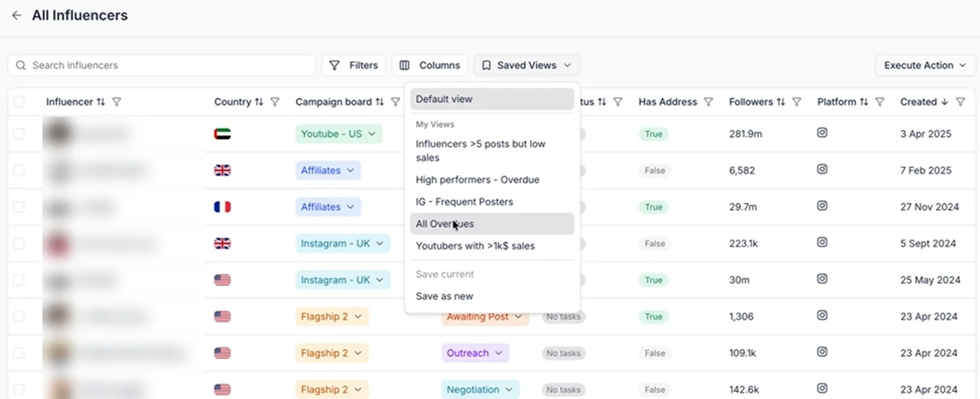Sort by Campaign board column arrows

point(379,102)
